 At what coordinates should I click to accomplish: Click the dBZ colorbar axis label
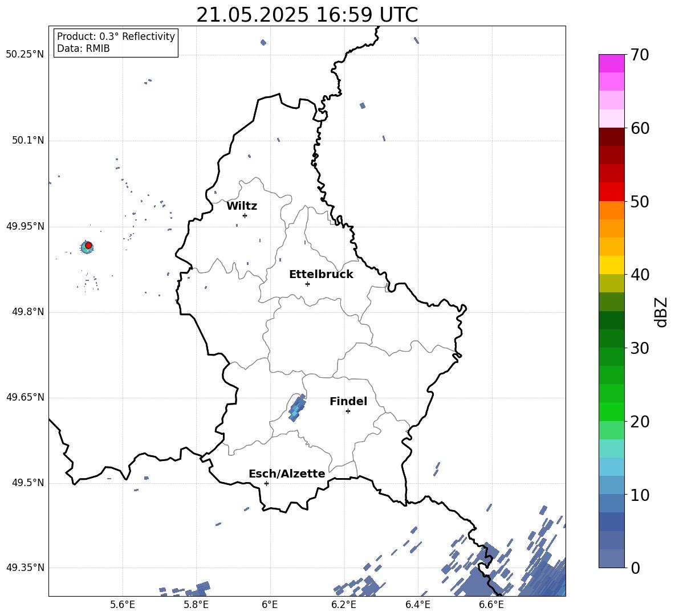click(662, 312)
